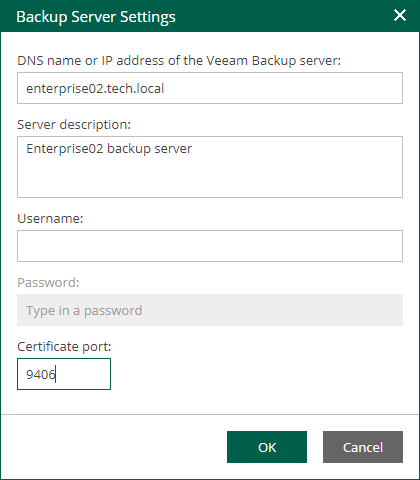Click the 'Certificate port:' label
Screen dimensions: 420x480
64,347
